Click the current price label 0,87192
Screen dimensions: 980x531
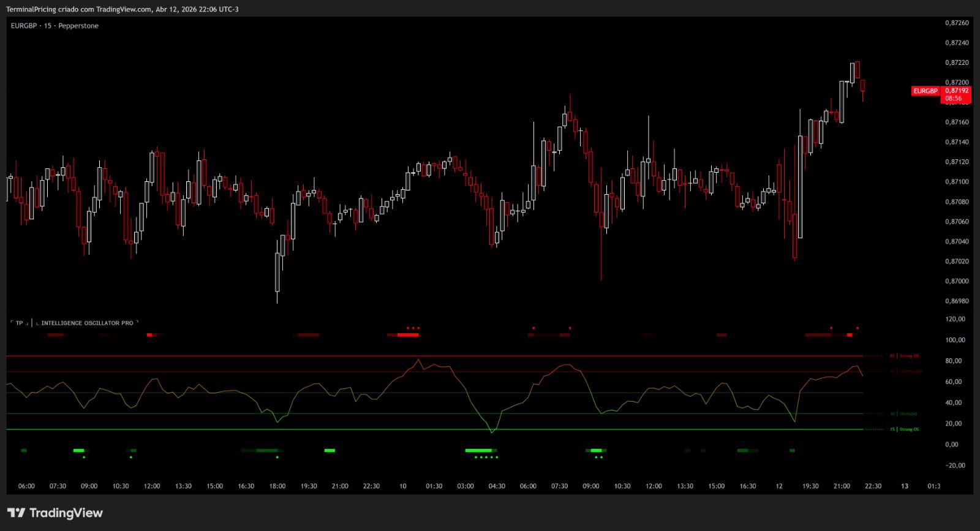point(956,91)
